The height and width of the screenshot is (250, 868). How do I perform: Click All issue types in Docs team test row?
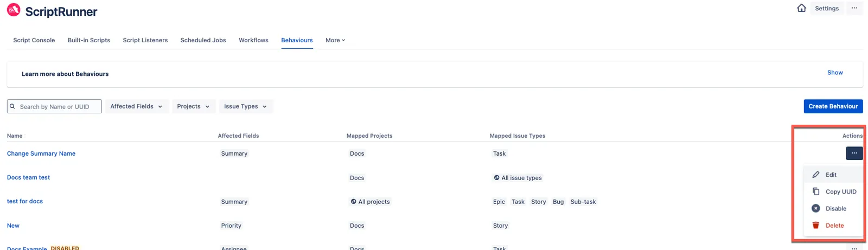[518, 178]
